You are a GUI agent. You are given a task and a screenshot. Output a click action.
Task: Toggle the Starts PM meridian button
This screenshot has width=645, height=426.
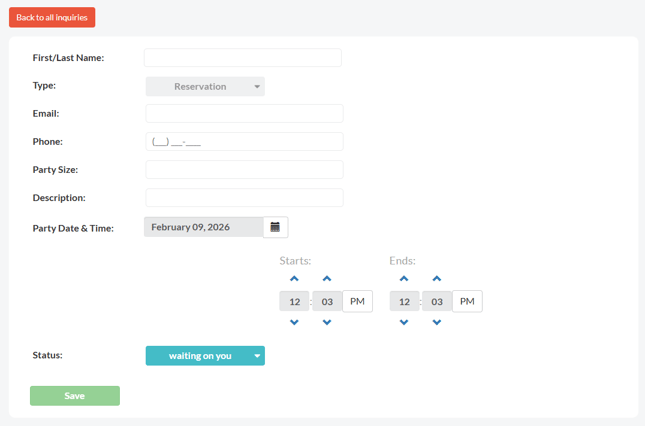tap(357, 301)
